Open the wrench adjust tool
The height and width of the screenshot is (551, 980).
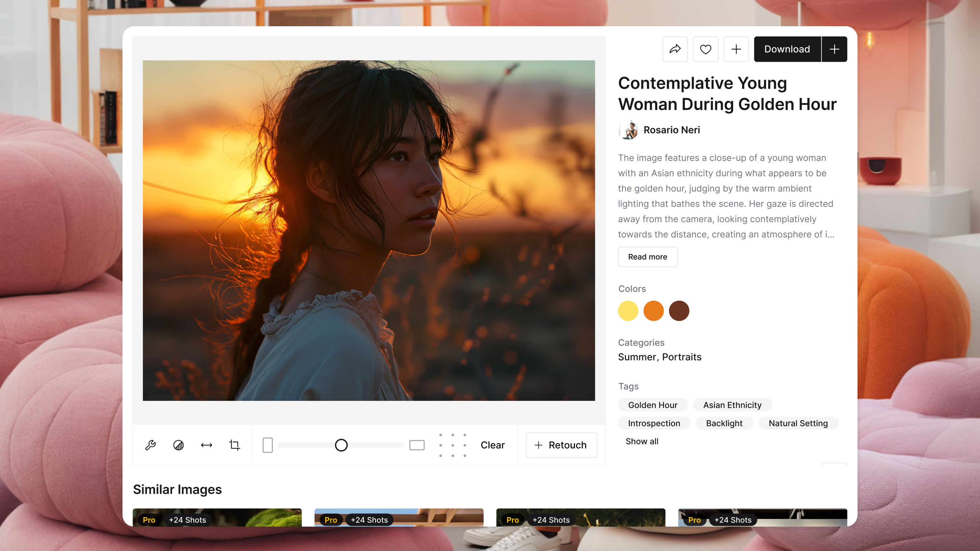pyautogui.click(x=150, y=445)
